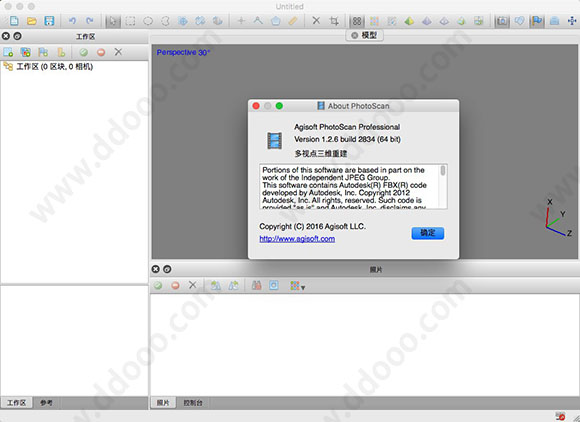Screen dimensions: 580x422
Task: Click red Disable Items icon in workspace toolbar
Action: coord(101,52)
